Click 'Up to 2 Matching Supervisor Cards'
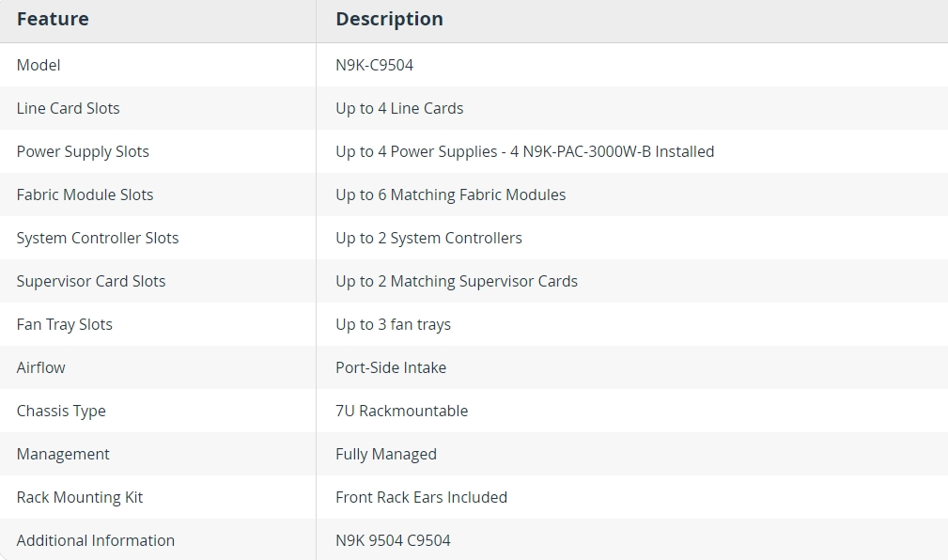Viewport: 948px width, 560px height. point(457,281)
